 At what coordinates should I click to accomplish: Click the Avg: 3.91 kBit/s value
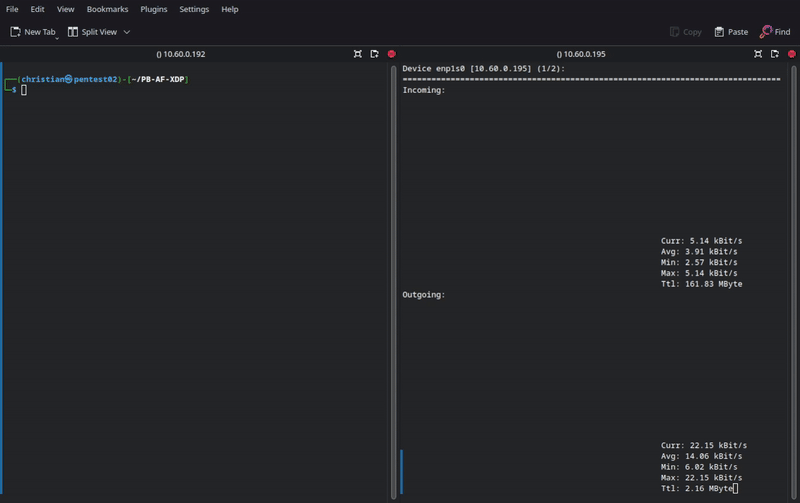coord(699,252)
